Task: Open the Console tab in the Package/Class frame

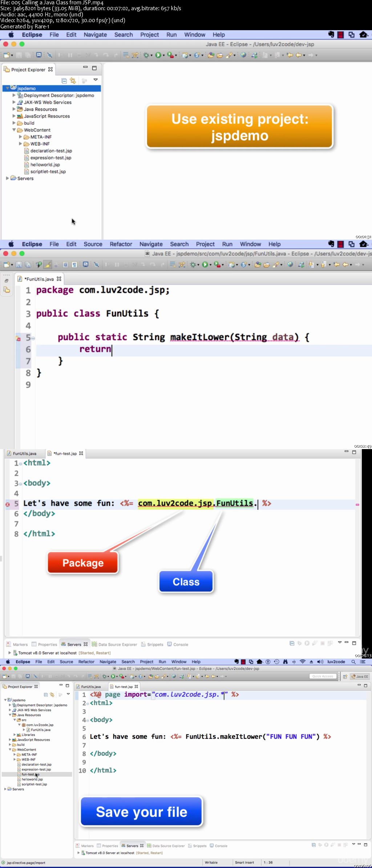Action: [178, 644]
